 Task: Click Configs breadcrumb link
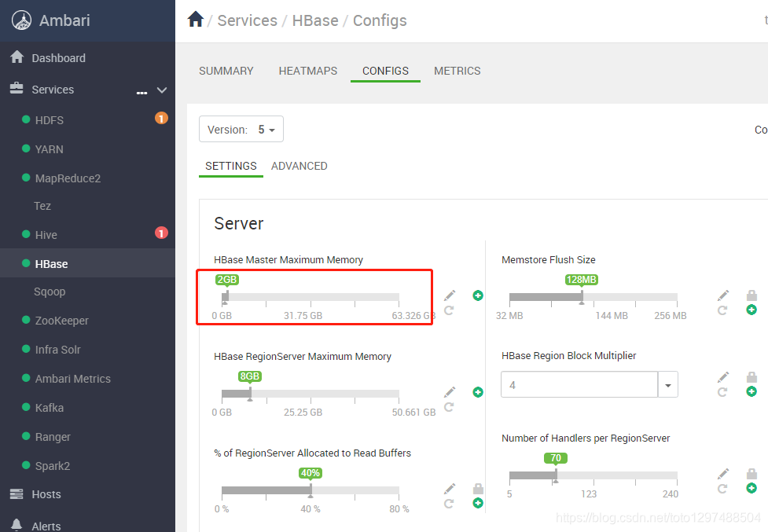380,20
